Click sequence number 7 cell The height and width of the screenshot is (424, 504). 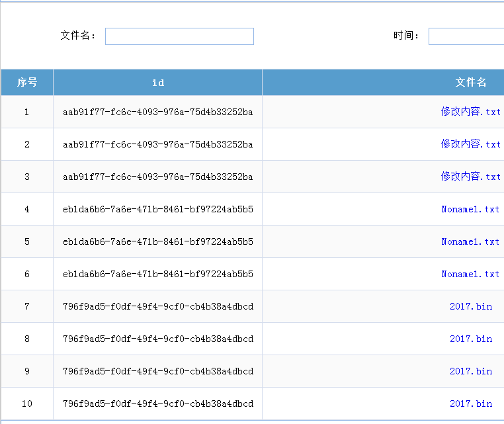pos(27,307)
